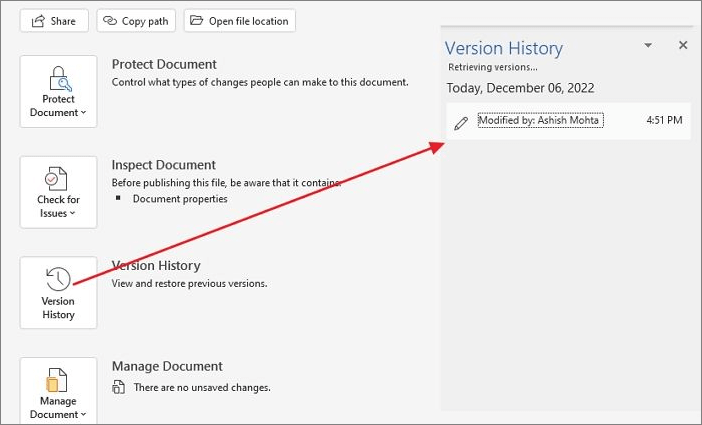Image resolution: width=702 pixels, height=425 pixels.
Task: Click the Version History pane title
Action: (504, 48)
